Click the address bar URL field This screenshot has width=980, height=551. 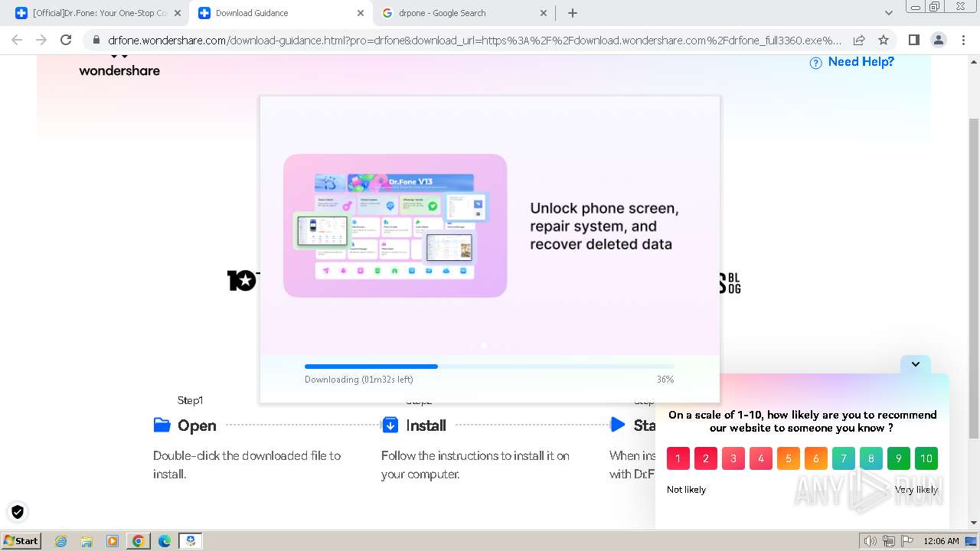(x=475, y=41)
